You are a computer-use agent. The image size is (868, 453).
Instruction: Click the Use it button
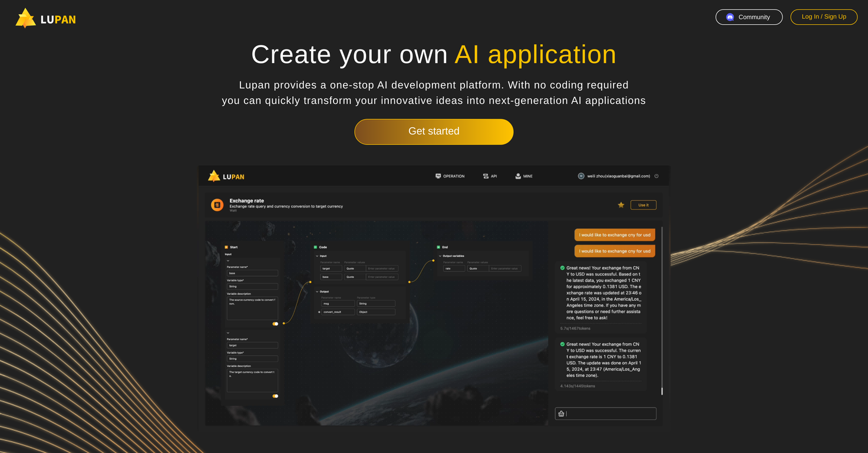coord(643,205)
